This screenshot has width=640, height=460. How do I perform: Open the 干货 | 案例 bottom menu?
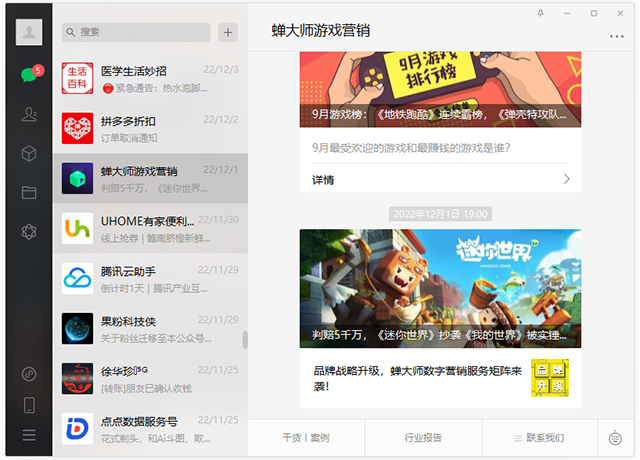[306, 438]
